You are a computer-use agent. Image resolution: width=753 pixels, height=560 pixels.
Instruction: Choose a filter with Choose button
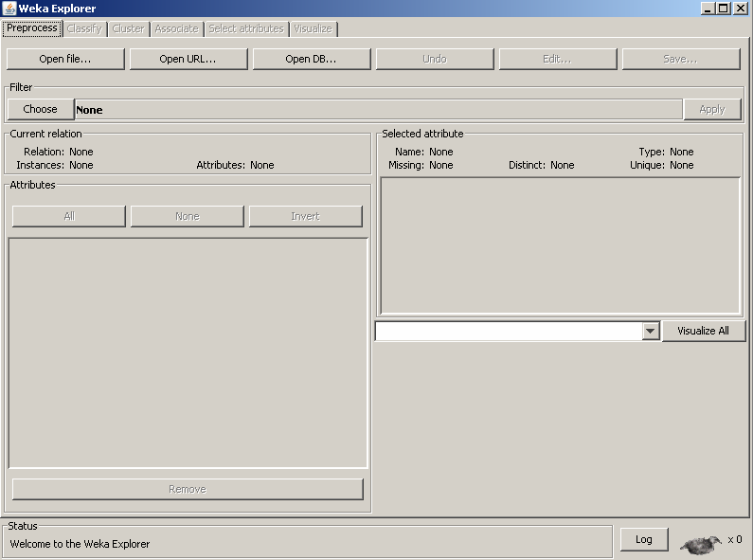coord(41,109)
